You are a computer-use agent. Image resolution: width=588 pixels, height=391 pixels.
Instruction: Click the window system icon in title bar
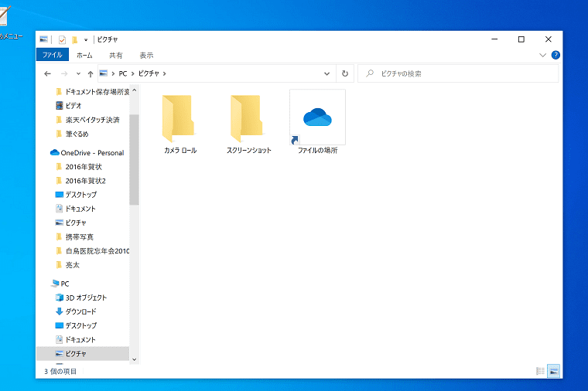coord(44,39)
